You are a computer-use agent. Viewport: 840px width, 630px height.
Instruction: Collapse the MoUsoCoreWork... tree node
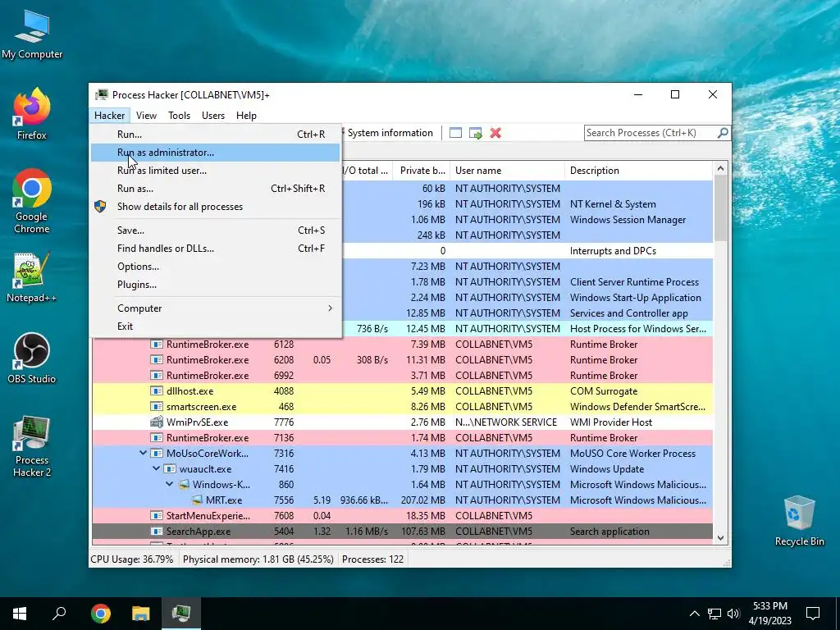point(143,453)
